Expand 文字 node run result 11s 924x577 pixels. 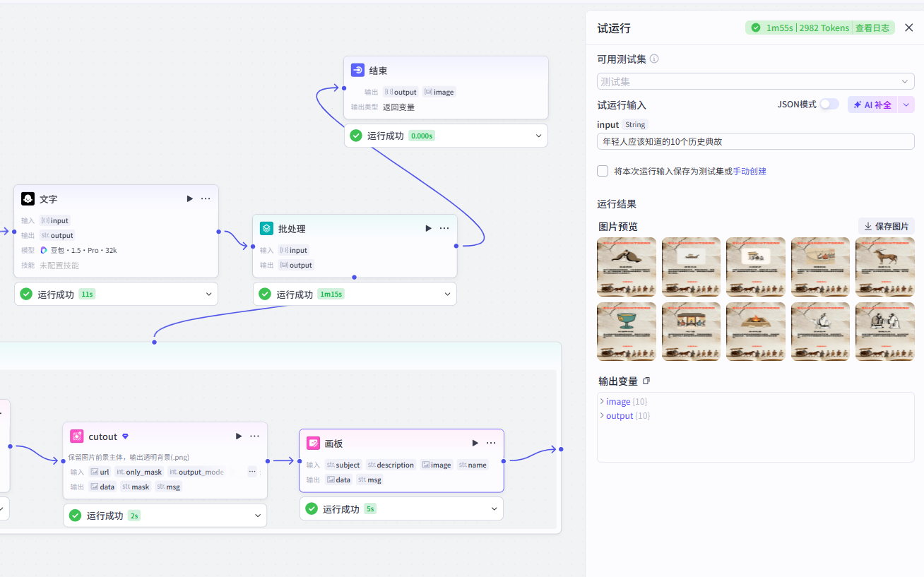click(209, 294)
